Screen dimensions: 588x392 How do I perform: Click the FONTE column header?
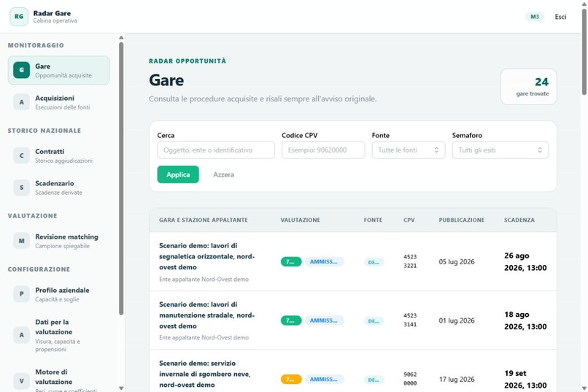[373, 220]
